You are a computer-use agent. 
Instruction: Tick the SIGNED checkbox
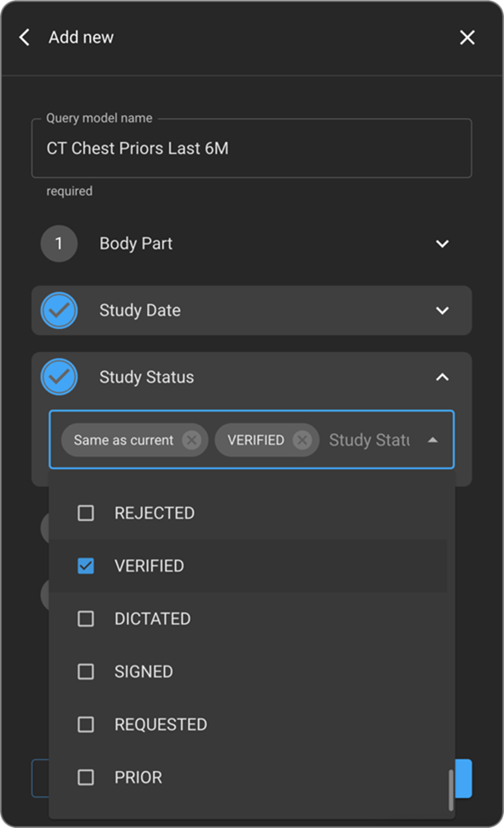click(x=85, y=672)
